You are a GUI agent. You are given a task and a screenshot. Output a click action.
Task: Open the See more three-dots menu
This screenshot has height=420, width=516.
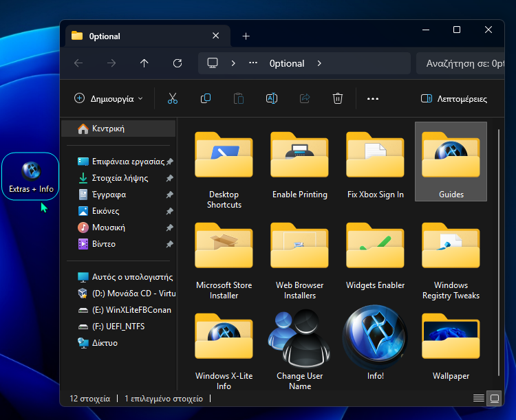(372, 99)
